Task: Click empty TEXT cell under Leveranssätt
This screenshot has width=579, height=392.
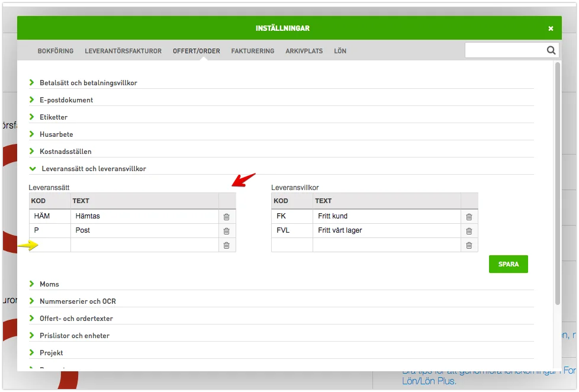Action: pos(144,245)
